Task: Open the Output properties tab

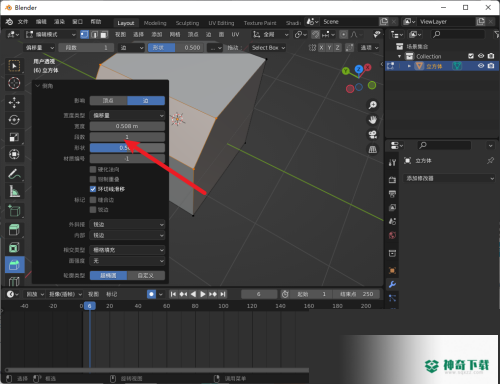Action: click(x=392, y=194)
